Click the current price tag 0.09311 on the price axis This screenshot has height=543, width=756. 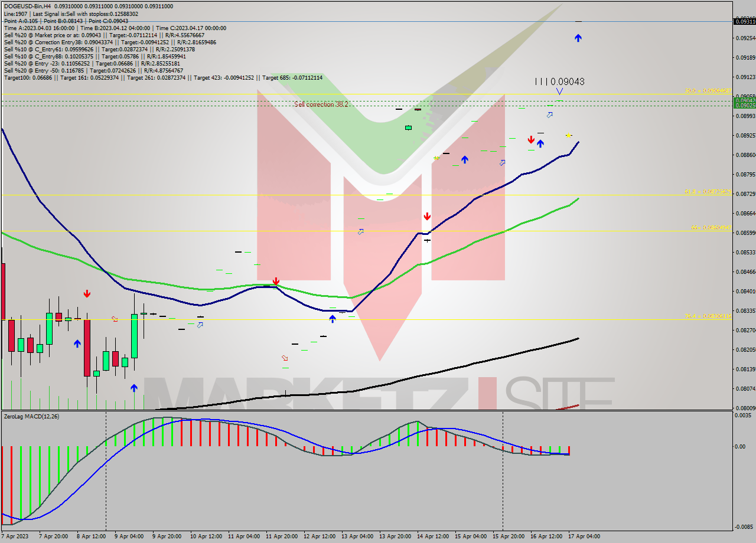744,21
